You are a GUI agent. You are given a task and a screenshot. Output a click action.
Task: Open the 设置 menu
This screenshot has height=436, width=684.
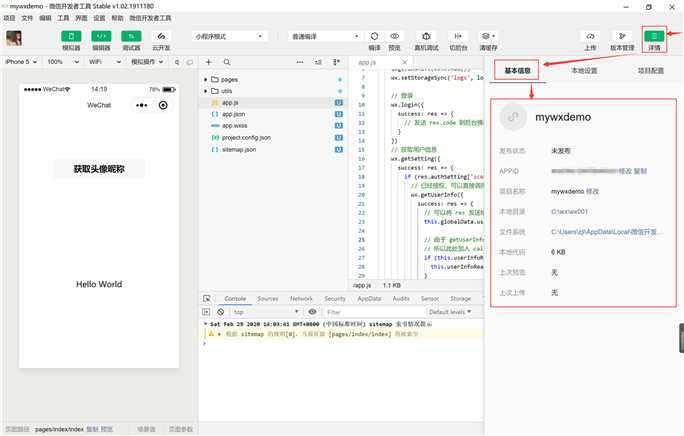coord(99,18)
